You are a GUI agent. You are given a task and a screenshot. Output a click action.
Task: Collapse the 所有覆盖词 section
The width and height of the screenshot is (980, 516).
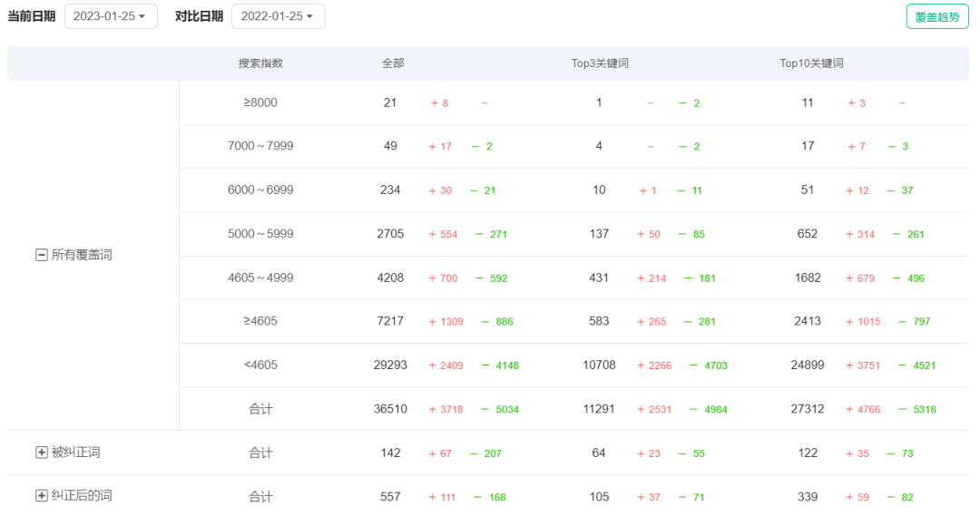click(x=41, y=256)
